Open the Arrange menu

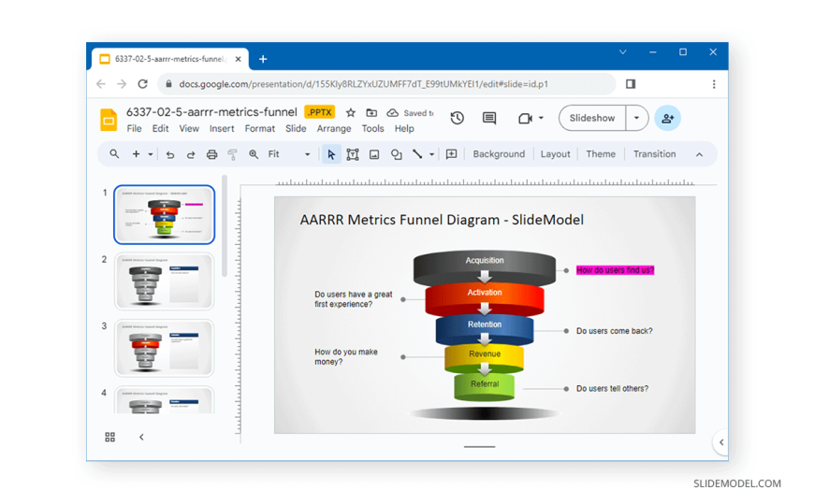pyautogui.click(x=333, y=129)
